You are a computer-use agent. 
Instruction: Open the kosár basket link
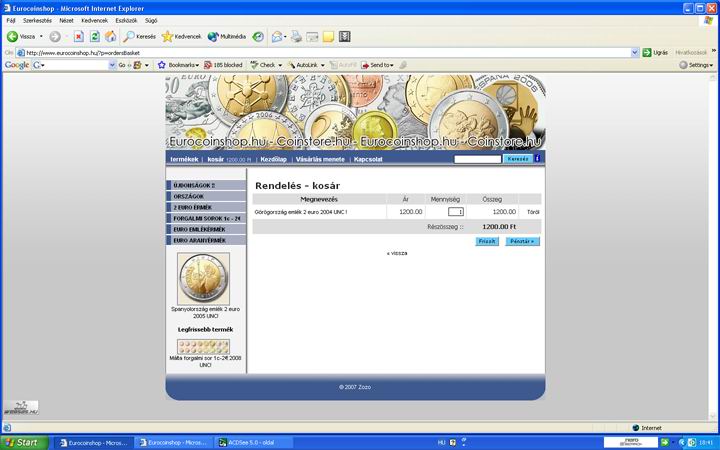[x=215, y=159]
